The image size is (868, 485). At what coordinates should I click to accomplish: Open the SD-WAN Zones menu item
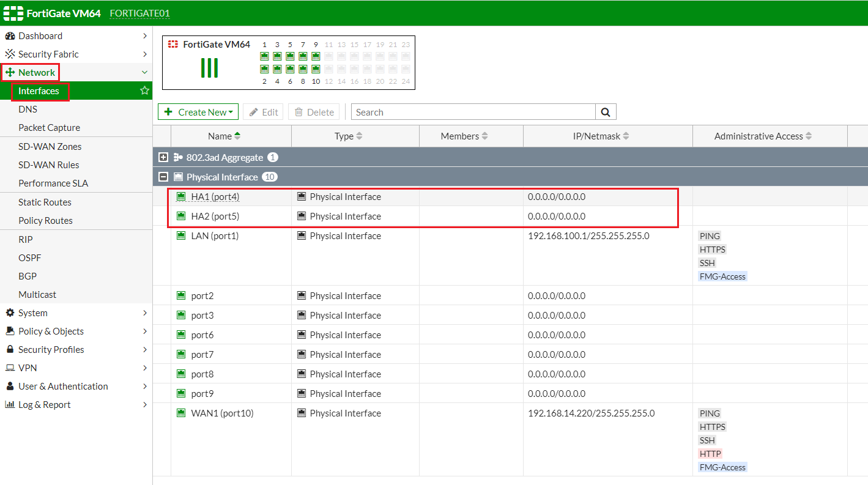tap(50, 146)
